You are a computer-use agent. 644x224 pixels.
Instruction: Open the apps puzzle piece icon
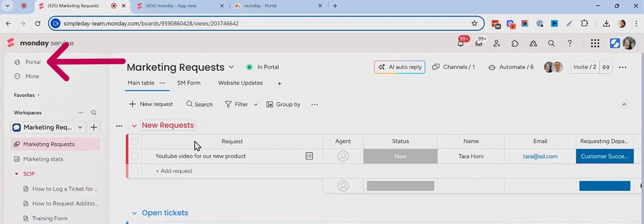[515, 43]
